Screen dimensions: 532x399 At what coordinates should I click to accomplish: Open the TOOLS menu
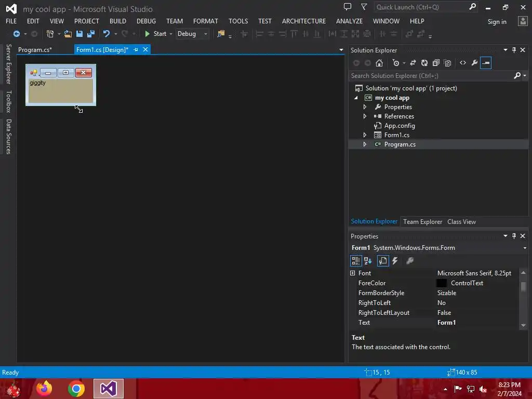click(238, 21)
